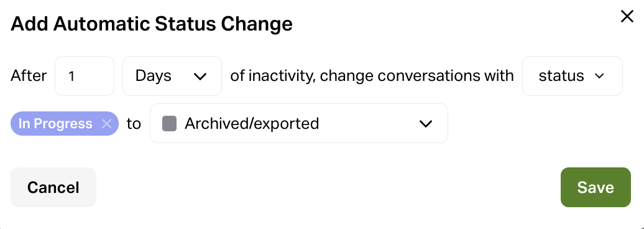Click the small chevron beside status
Viewport: 644px width, 229px height.
pos(599,76)
